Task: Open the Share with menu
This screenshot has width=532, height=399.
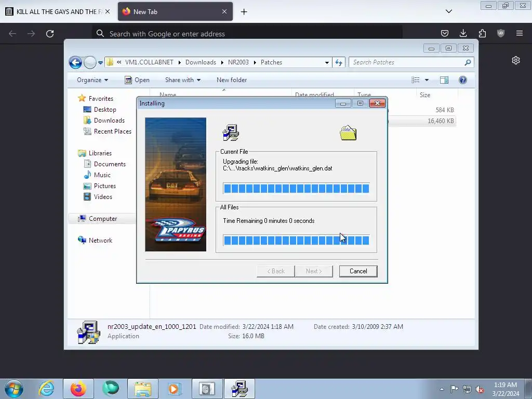Action: point(182,80)
